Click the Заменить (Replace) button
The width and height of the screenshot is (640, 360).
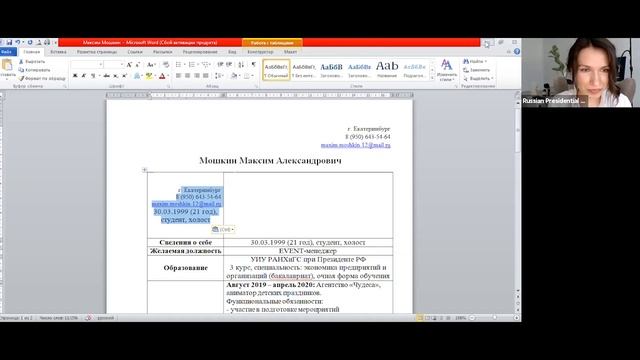(x=476, y=70)
